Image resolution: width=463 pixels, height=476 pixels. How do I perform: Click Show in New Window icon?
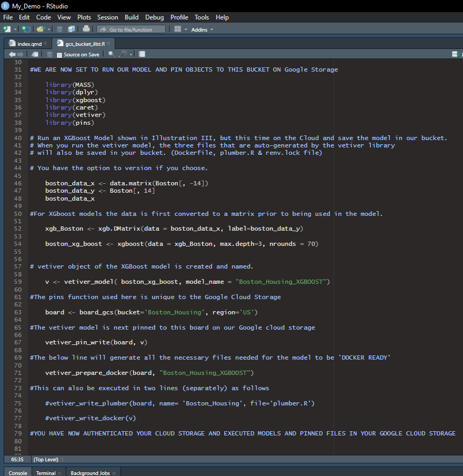tap(35, 54)
